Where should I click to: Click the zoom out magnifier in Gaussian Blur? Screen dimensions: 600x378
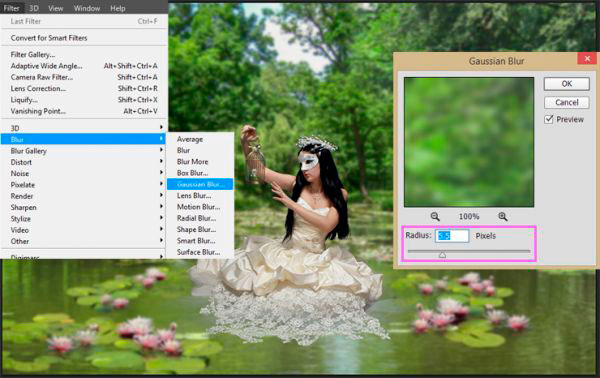coord(435,217)
